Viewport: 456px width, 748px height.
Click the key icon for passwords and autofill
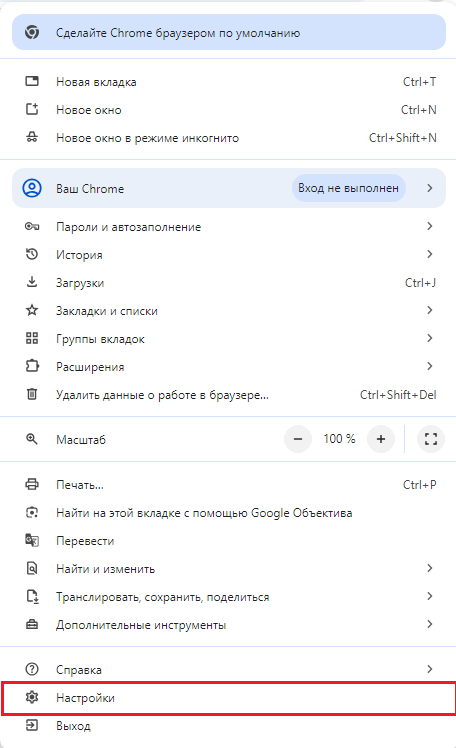click(32, 226)
